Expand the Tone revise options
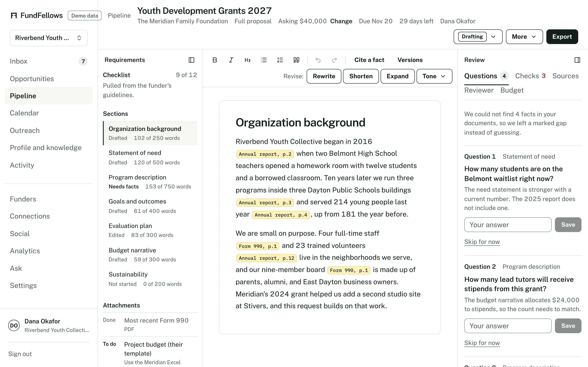The height and width of the screenshot is (367, 588). coord(434,76)
